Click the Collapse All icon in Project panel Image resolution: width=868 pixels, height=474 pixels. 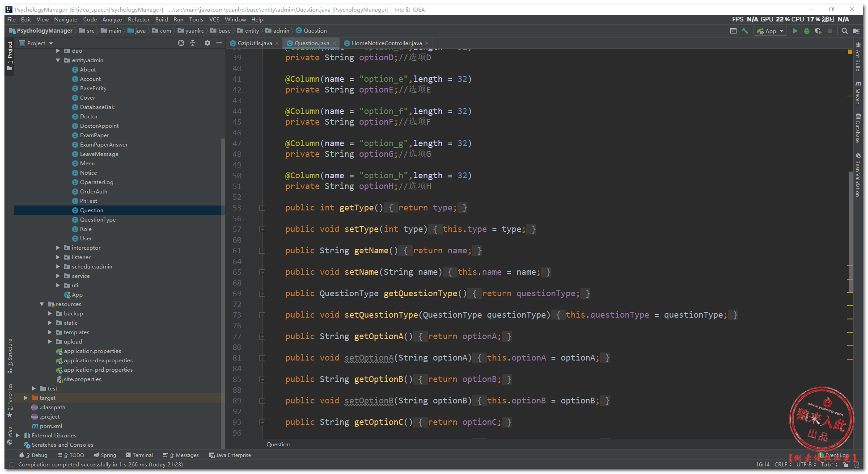(x=193, y=43)
